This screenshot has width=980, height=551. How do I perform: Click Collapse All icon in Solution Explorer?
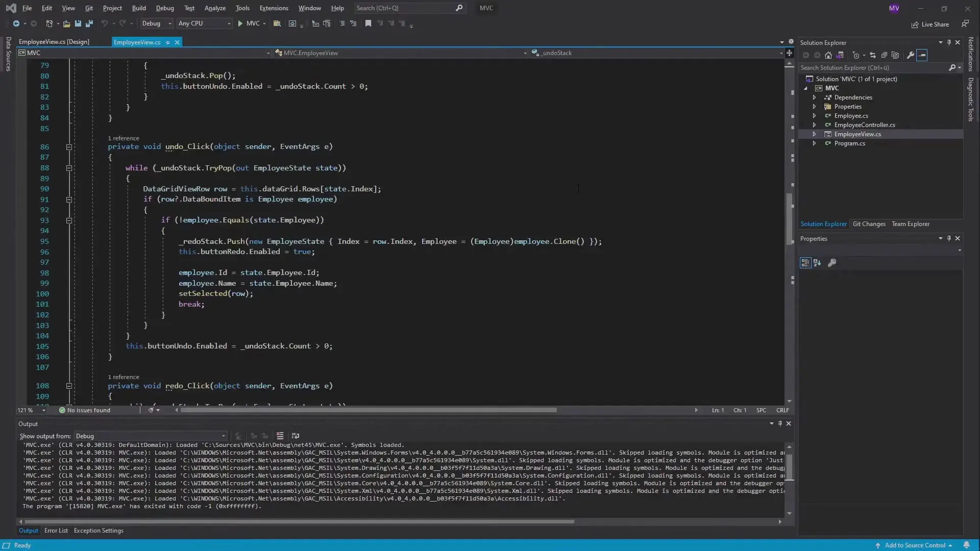click(884, 55)
